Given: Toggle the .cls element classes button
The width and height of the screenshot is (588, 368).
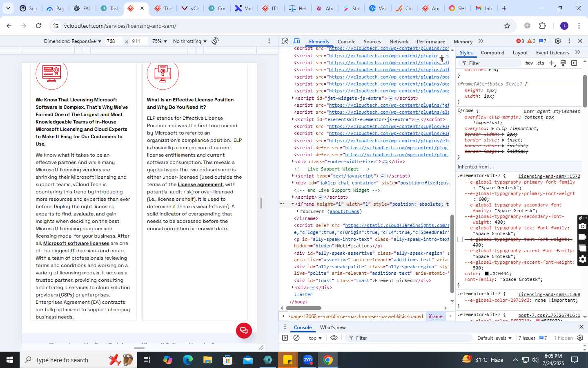Looking at the screenshot, I should point(540,63).
